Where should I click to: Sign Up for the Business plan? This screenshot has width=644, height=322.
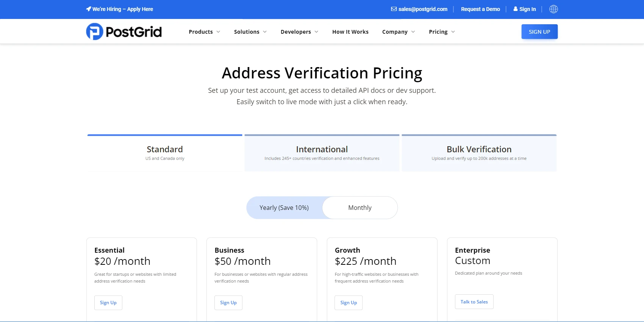[x=228, y=303]
